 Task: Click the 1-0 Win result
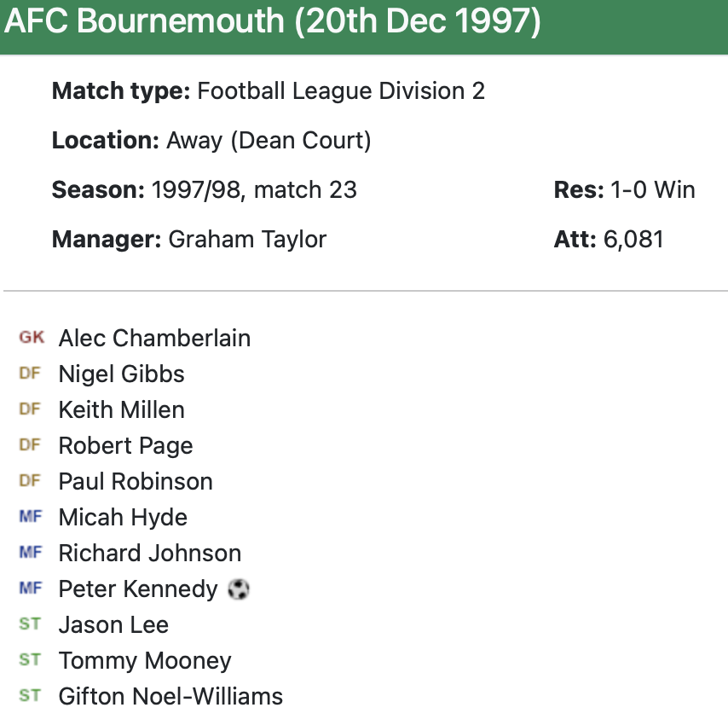click(653, 189)
